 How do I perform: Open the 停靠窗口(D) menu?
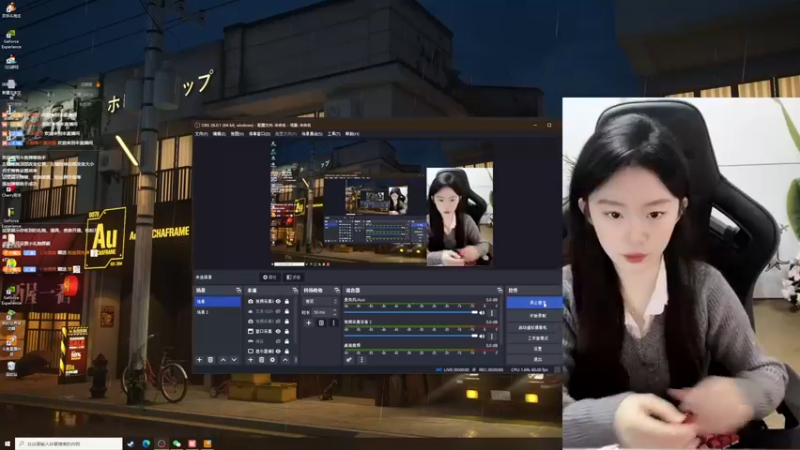coord(259,134)
